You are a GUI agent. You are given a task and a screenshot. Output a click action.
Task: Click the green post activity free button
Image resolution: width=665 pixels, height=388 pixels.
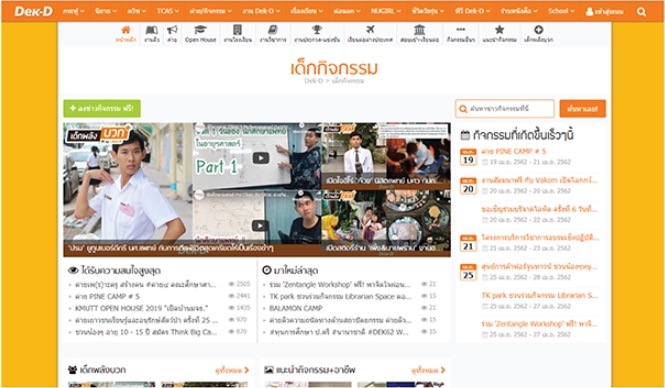102,109
